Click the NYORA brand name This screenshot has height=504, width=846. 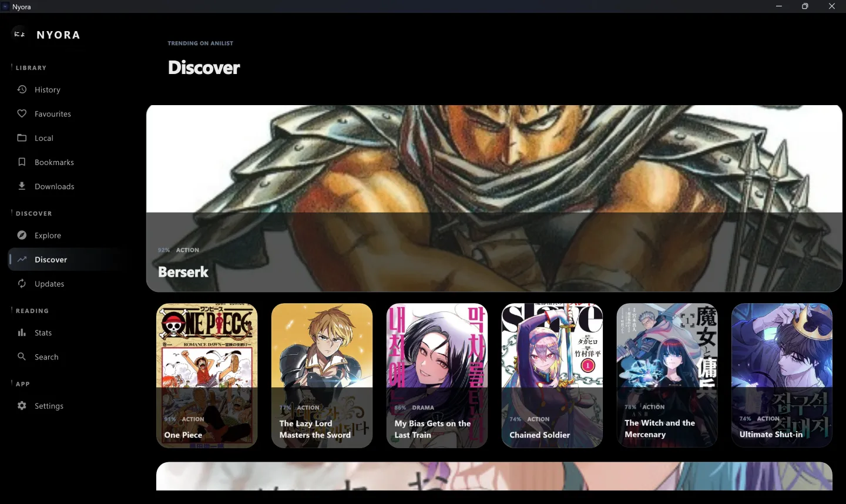tap(58, 35)
